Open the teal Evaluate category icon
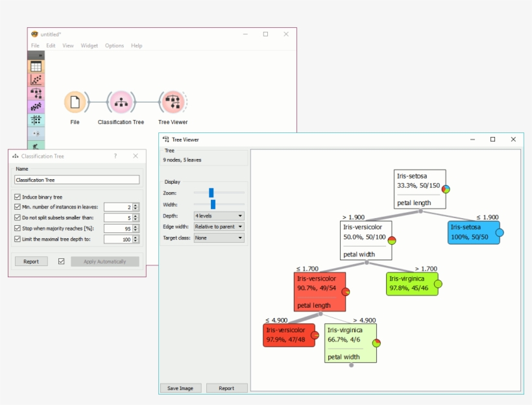Viewport: 532px width, 405px height. [x=36, y=120]
